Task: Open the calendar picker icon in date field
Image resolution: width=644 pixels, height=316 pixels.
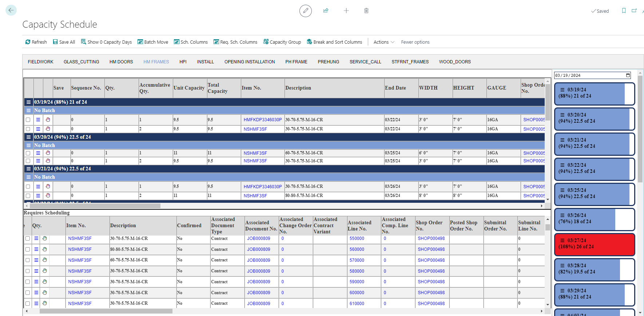Action: (x=628, y=75)
